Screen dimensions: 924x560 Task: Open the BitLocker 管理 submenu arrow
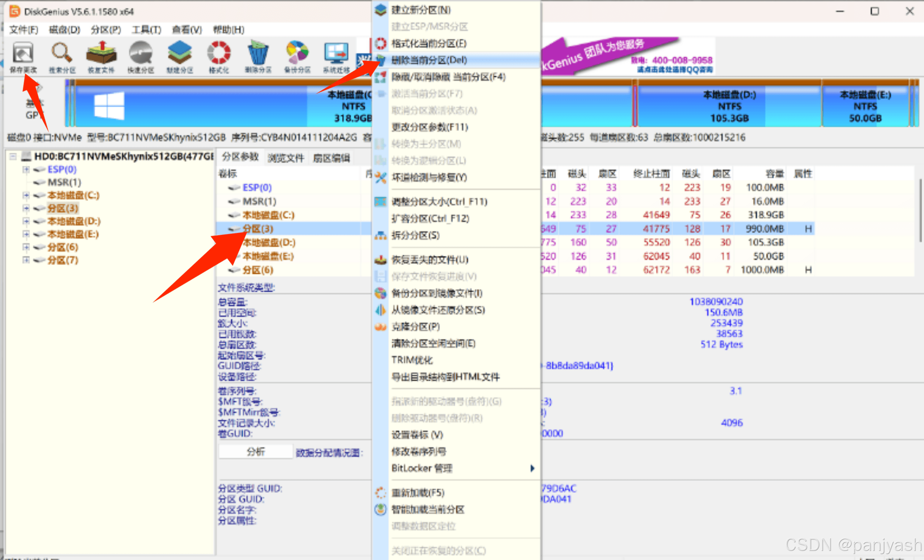(532, 468)
